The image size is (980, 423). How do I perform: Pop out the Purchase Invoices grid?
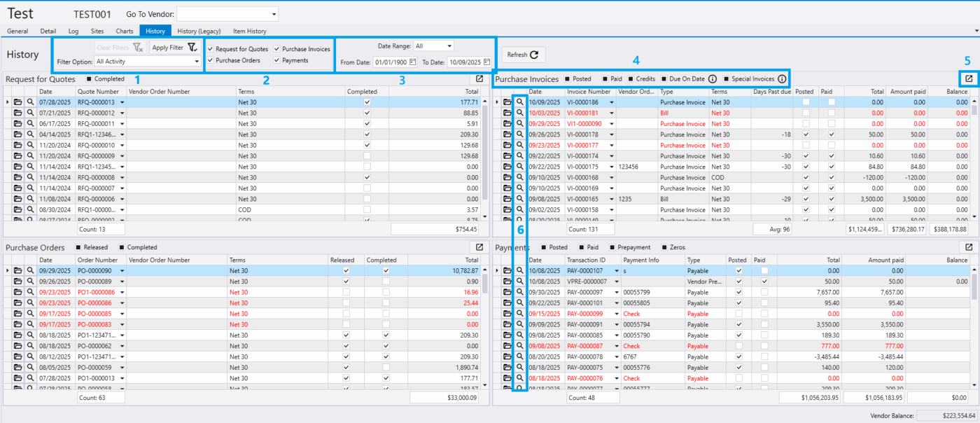[x=969, y=79]
